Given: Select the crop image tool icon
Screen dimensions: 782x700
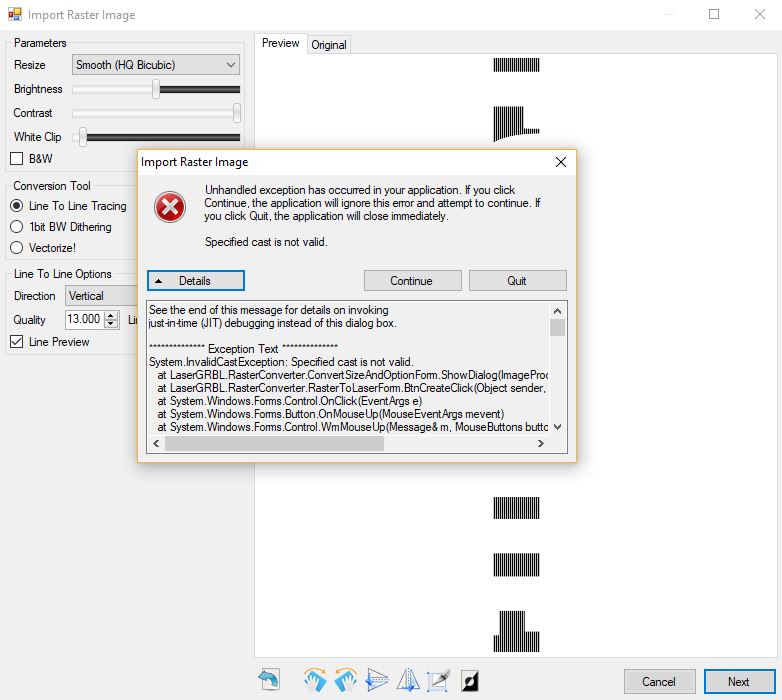Looking at the screenshot, I should coord(438,680).
